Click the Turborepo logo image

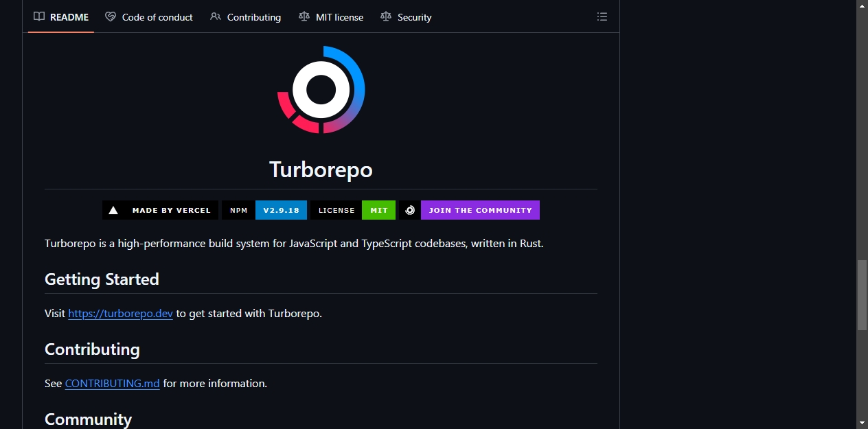(321, 90)
